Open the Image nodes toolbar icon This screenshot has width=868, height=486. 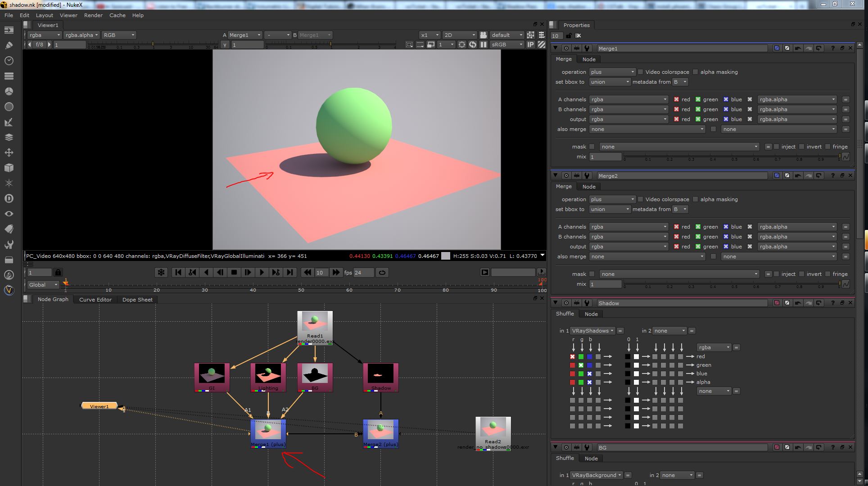9,30
